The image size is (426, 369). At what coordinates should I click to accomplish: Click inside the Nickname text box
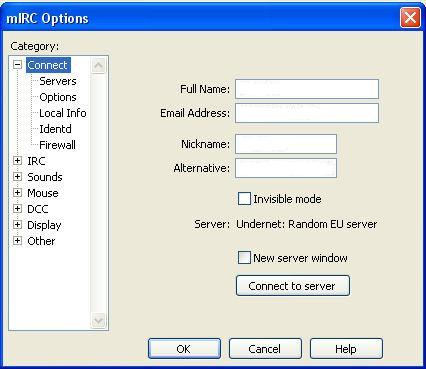tap(286, 144)
